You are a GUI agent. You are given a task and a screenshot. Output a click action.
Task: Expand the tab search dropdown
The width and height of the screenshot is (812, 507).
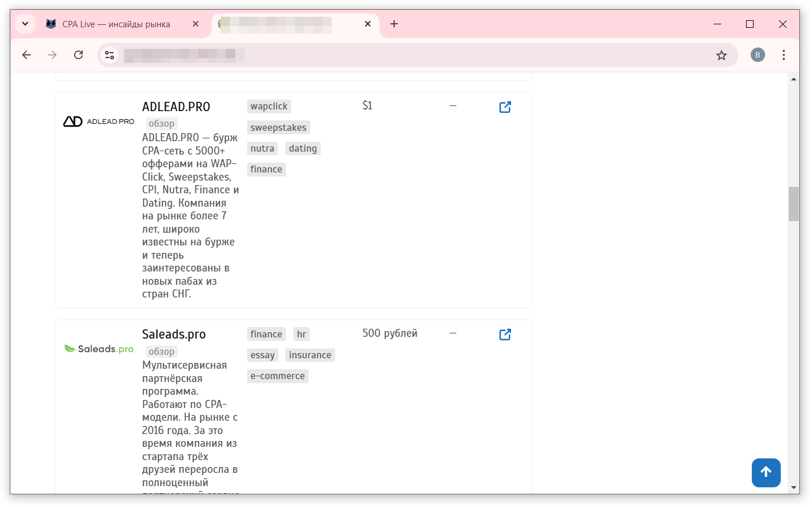[x=25, y=24]
